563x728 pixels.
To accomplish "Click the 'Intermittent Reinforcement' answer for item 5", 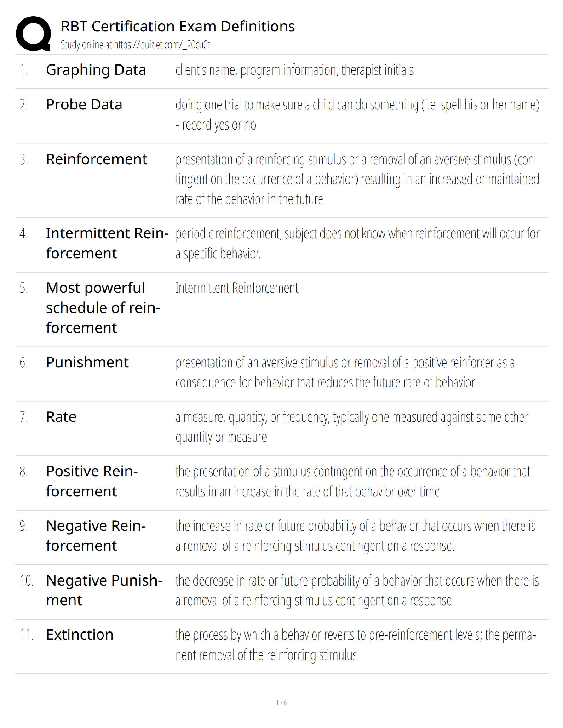I will coord(236,288).
